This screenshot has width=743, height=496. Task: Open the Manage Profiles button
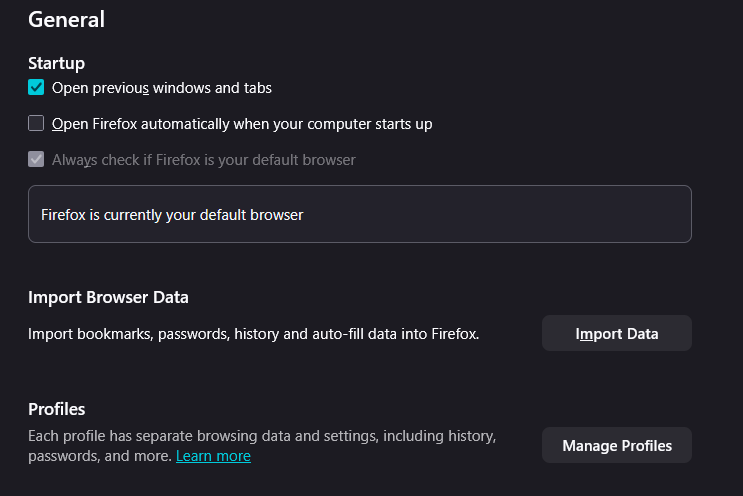(616, 445)
